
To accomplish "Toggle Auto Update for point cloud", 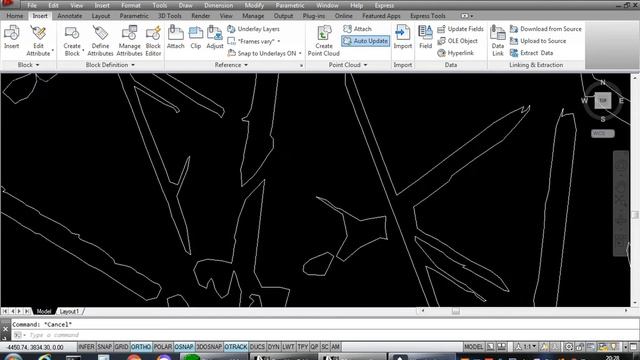I will point(366,41).
